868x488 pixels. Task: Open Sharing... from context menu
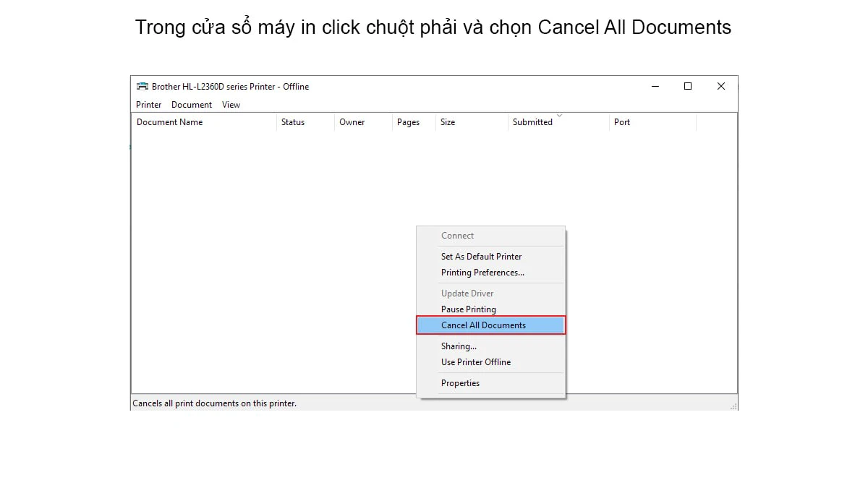tap(490, 346)
